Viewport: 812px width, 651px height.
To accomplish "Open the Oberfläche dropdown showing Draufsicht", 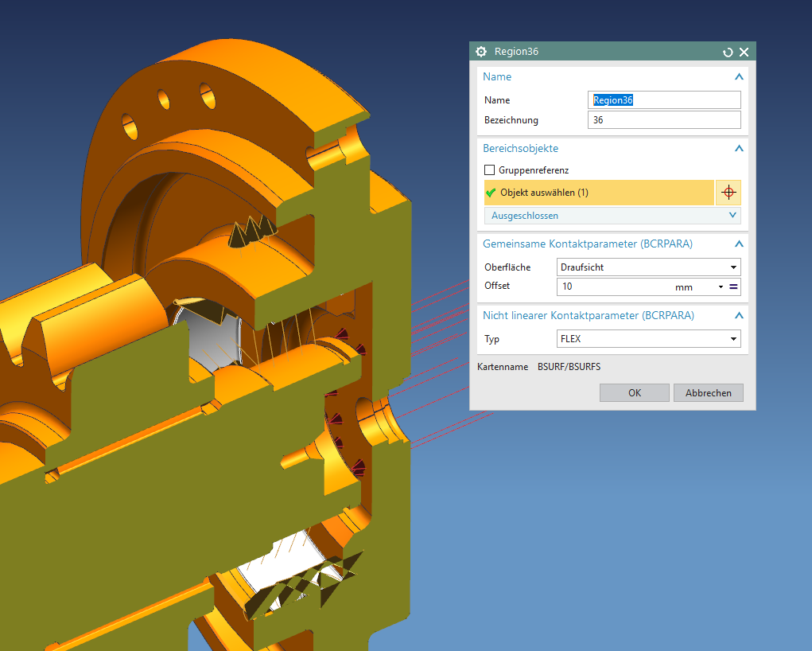I will [x=733, y=267].
